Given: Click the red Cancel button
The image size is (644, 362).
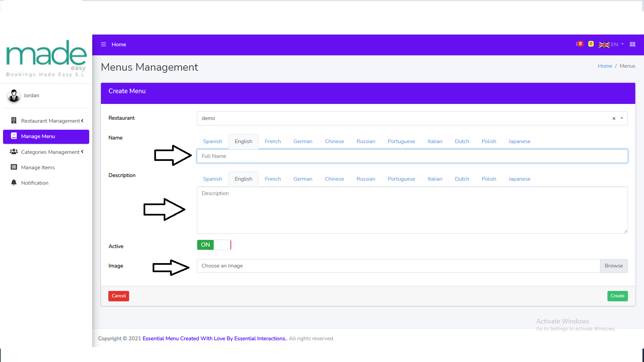Looking at the screenshot, I should pyautogui.click(x=119, y=296).
